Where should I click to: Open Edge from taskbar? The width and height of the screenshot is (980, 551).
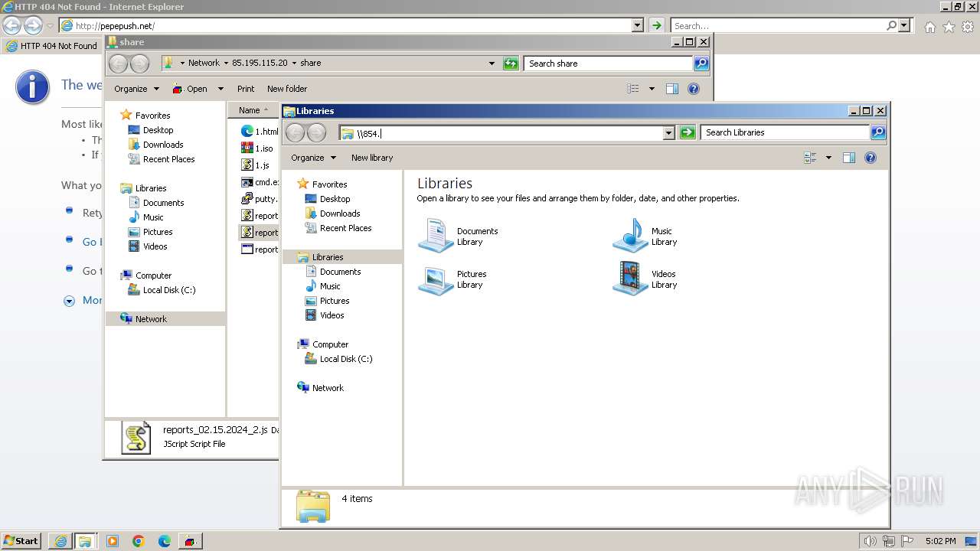click(164, 541)
